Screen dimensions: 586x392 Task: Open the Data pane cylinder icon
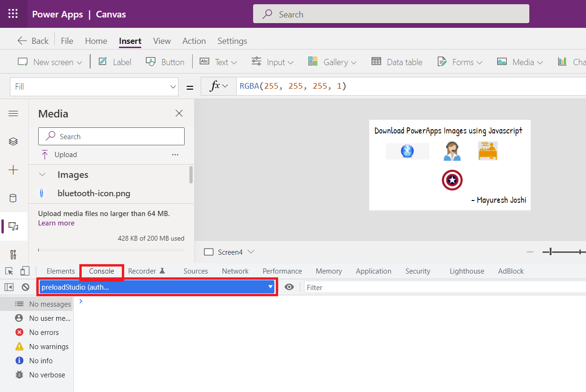[13, 198]
